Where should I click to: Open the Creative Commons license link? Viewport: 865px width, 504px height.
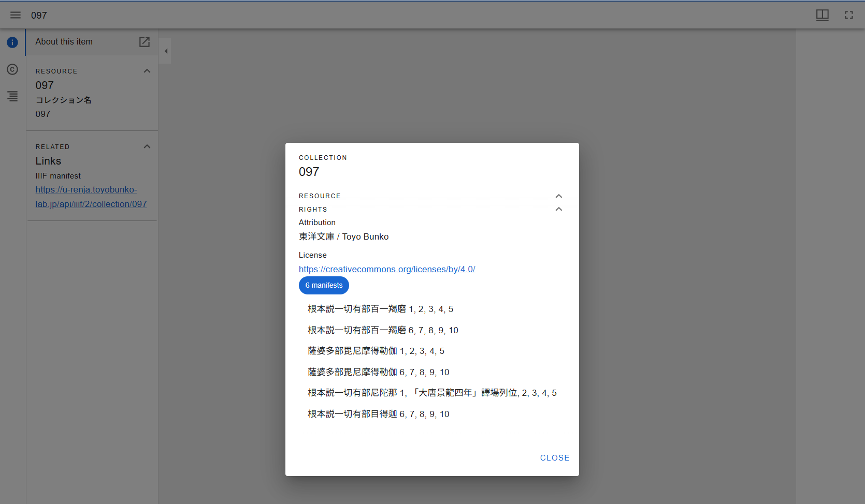(386, 269)
